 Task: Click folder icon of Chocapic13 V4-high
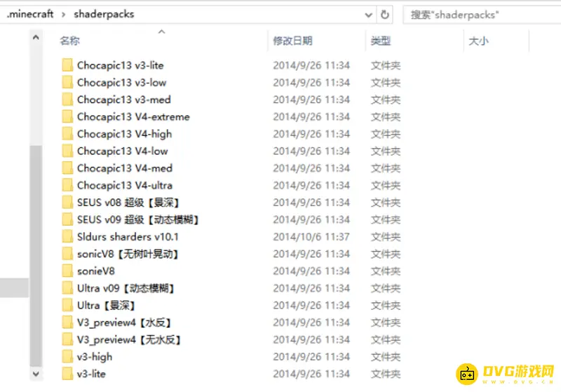(x=67, y=134)
